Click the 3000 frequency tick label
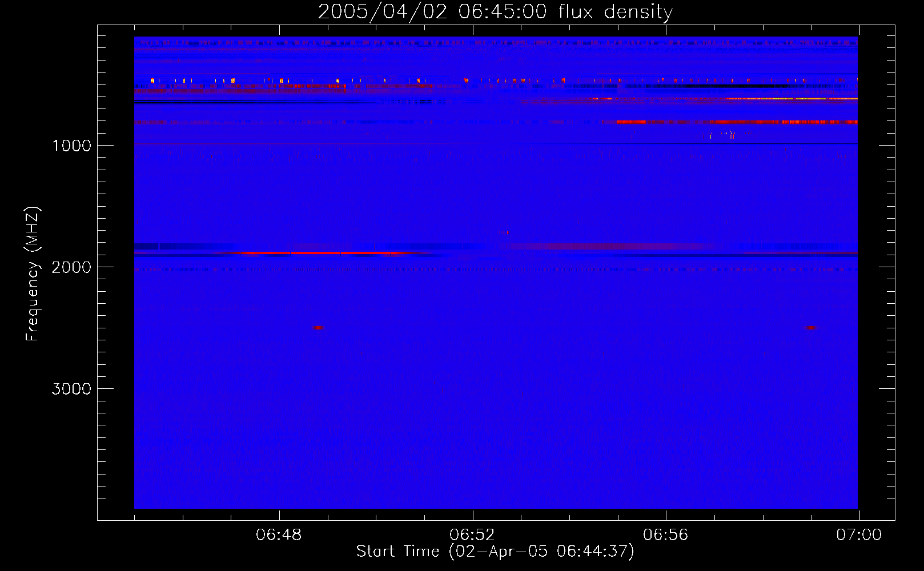Screen dimensions: 924x571 pyautogui.click(x=71, y=389)
